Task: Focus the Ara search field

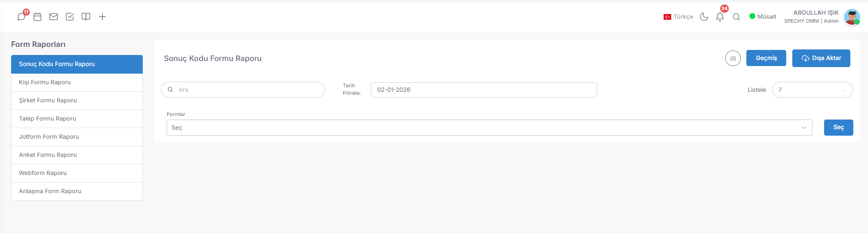Action: [243, 90]
